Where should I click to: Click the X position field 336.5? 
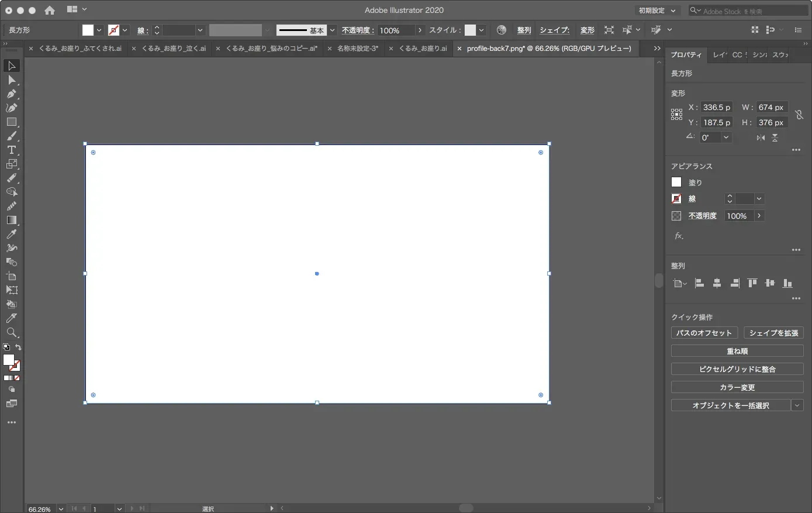717,107
